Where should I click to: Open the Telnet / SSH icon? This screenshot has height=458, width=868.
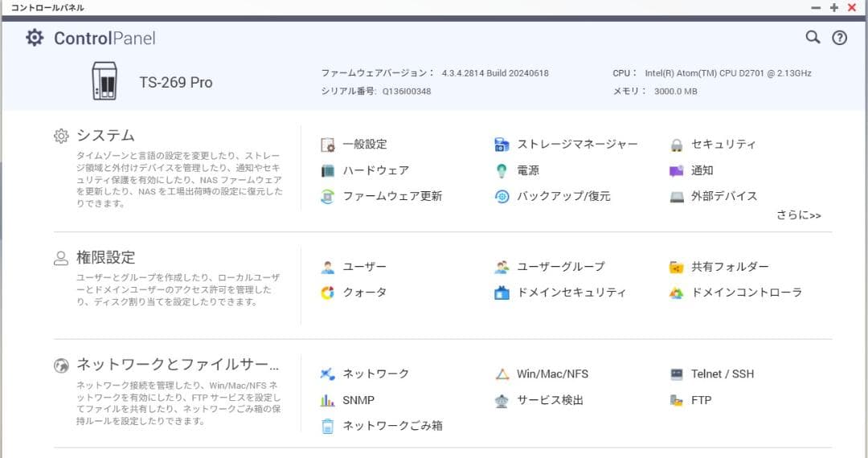(x=677, y=374)
